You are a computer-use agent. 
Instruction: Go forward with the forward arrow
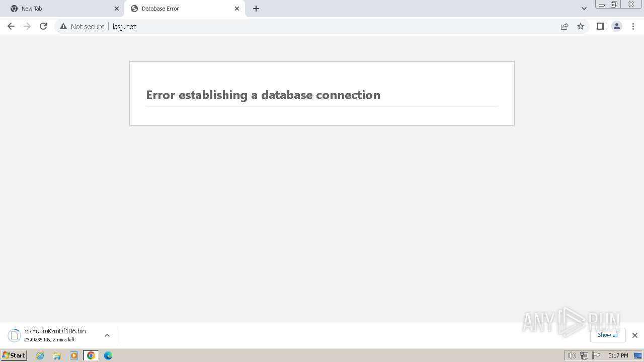[27, 26]
